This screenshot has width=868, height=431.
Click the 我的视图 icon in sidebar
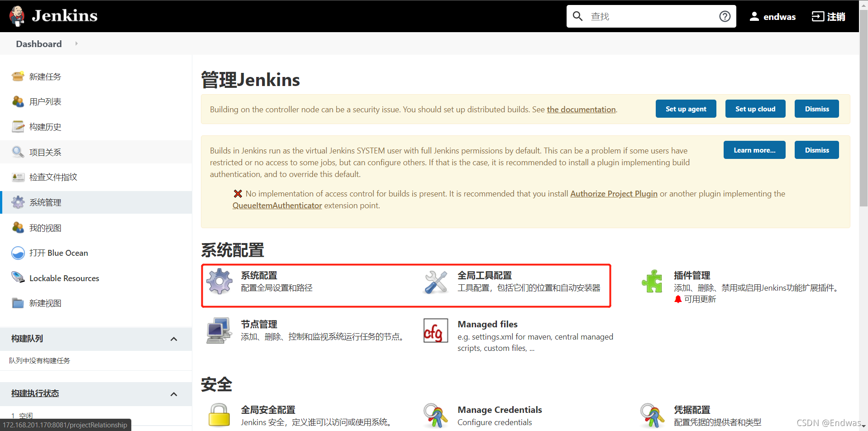pyautogui.click(x=18, y=228)
